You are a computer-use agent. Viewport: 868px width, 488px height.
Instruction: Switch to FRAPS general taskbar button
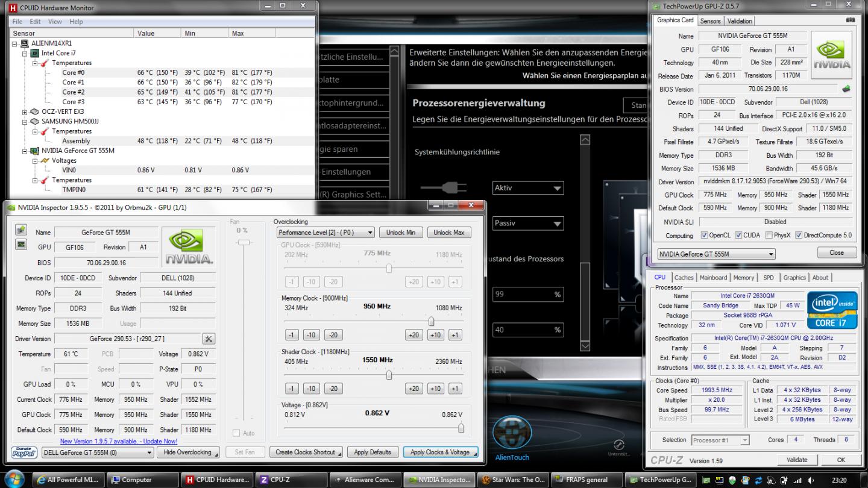pyautogui.click(x=587, y=480)
